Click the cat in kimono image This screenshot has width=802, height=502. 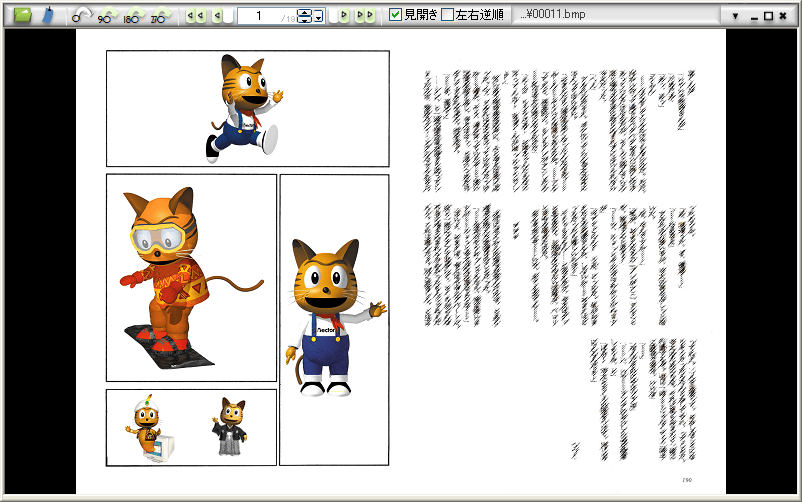point(230,426)
